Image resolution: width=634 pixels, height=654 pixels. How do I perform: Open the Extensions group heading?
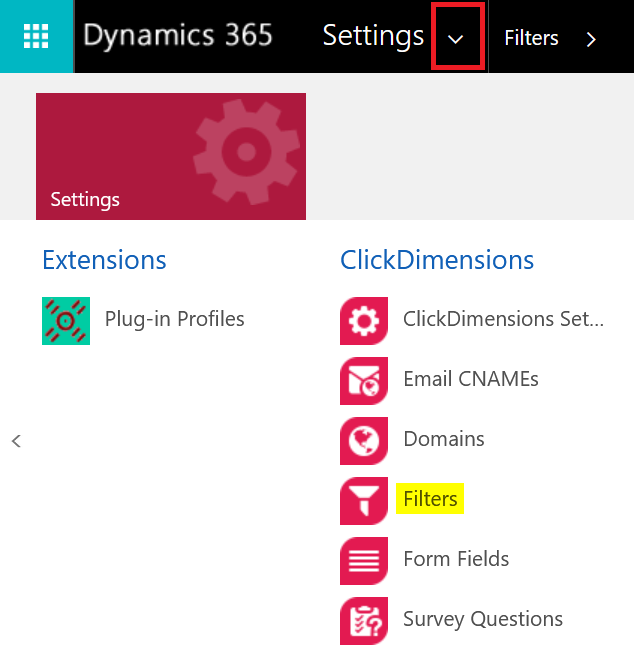(x=104, y=260)
